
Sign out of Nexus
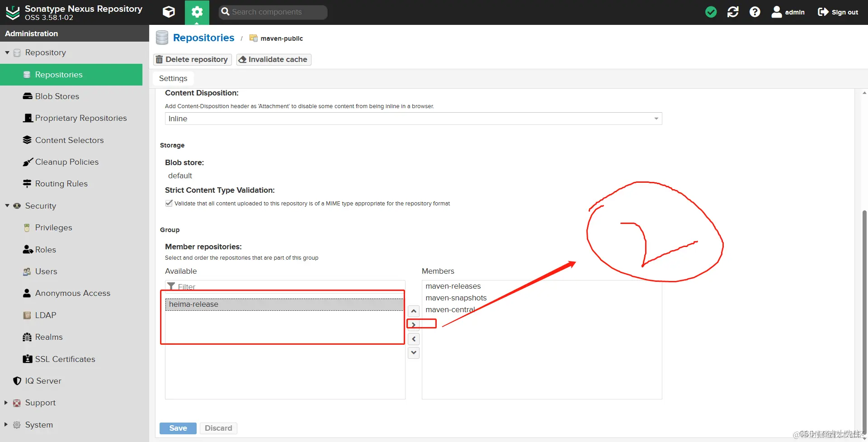pos(838,12)
